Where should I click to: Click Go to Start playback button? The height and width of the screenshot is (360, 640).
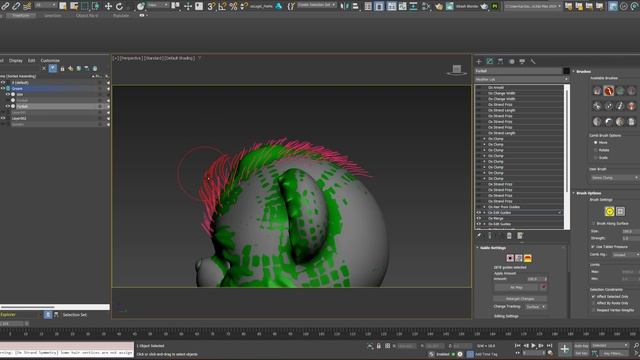[x=518, y=346]
